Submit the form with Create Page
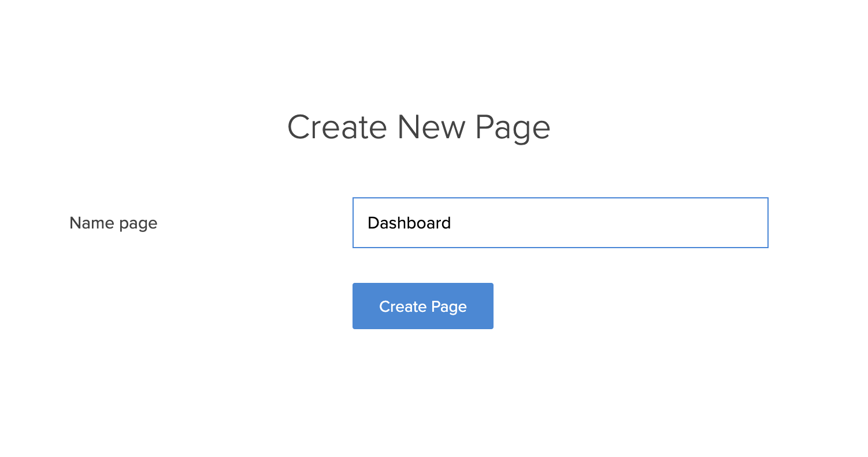868x457 pixels. [422, 306]
